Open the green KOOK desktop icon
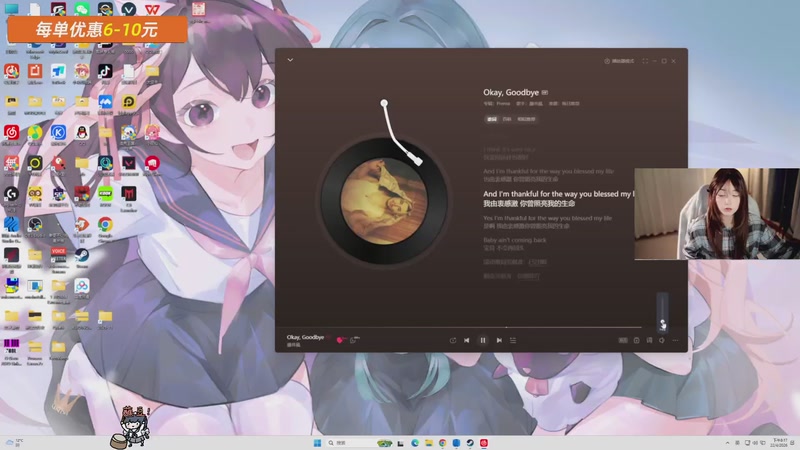800x450 pixels. coord(105,194)
